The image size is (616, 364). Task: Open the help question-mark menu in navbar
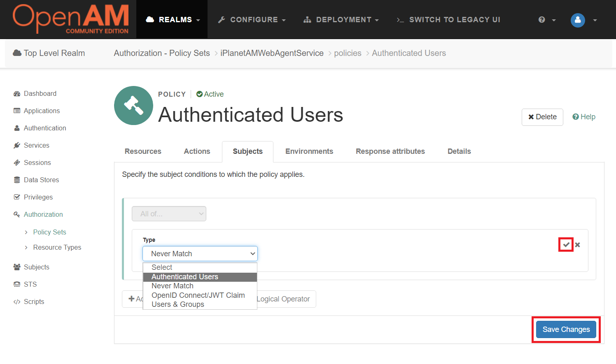click(x=547, y=20)
